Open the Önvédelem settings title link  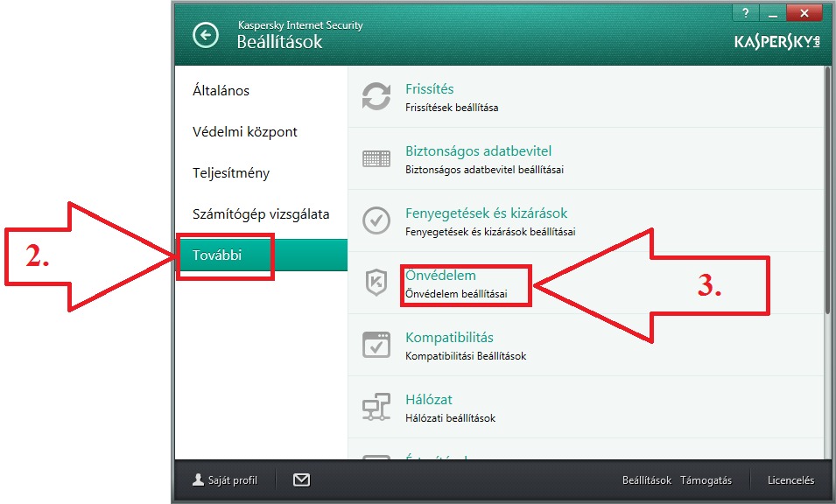[x=440, y=276]
